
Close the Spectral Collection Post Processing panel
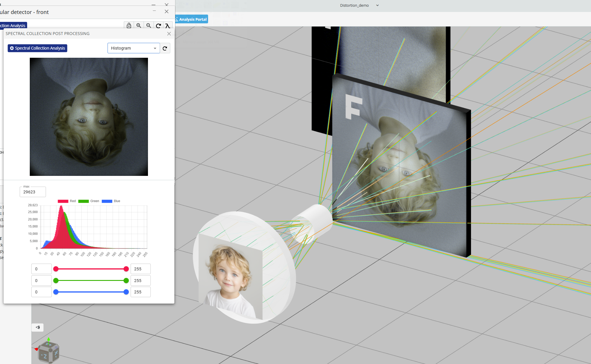click(x=169, y=34)
